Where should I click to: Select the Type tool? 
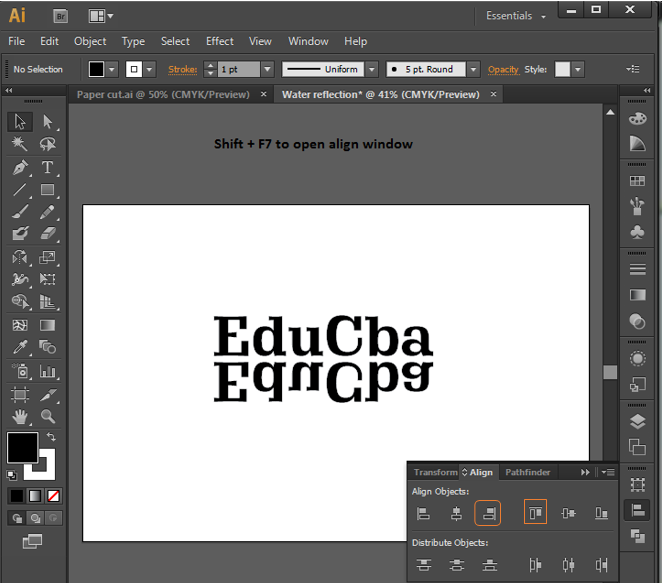48,168
